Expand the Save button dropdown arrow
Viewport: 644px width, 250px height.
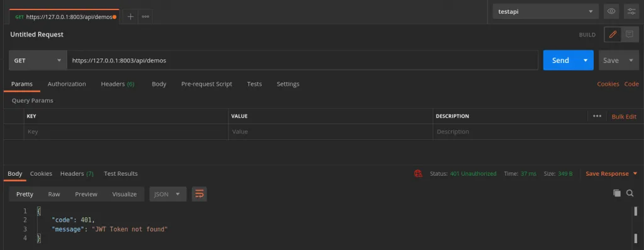click(x=631, y=60)
